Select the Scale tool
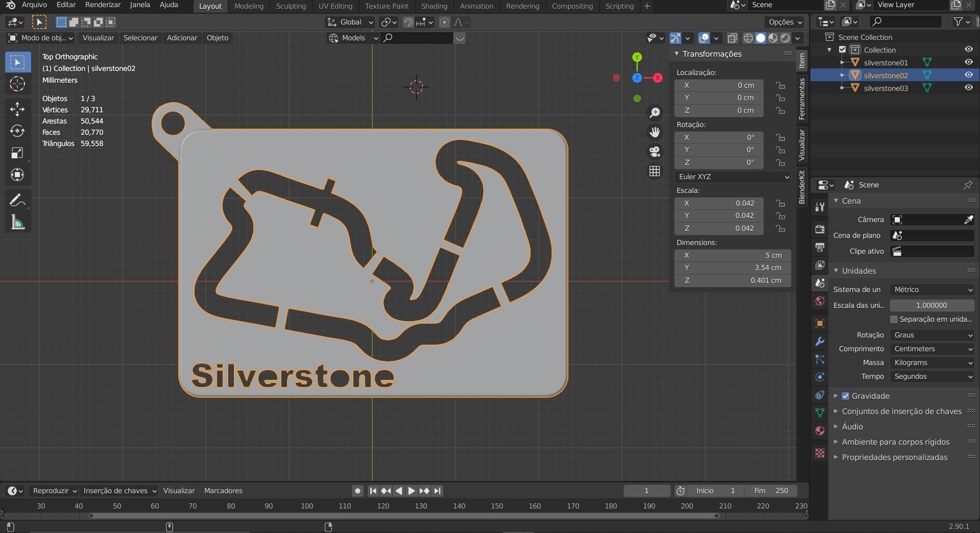 (17, 153)
